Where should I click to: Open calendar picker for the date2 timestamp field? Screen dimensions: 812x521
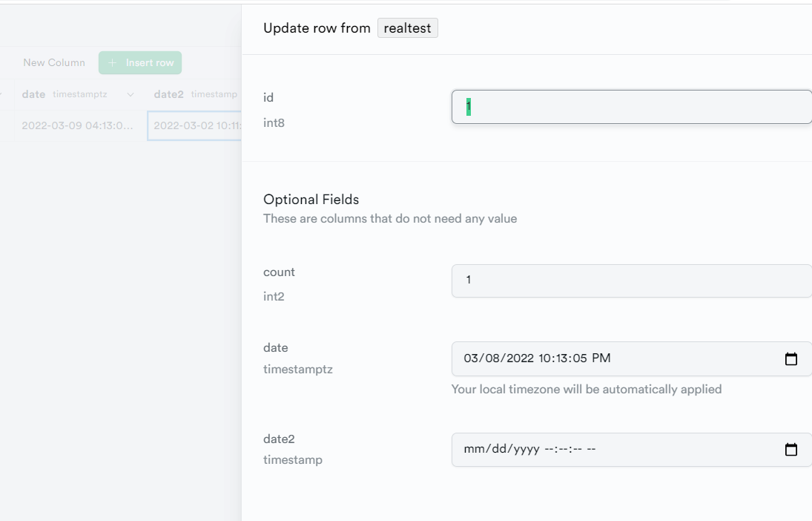point(790,450)
